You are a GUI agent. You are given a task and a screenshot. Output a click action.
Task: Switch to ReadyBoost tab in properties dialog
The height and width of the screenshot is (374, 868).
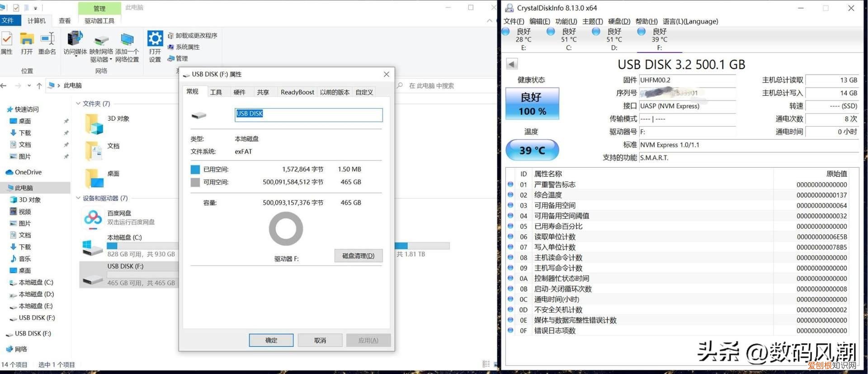point(297,92)
